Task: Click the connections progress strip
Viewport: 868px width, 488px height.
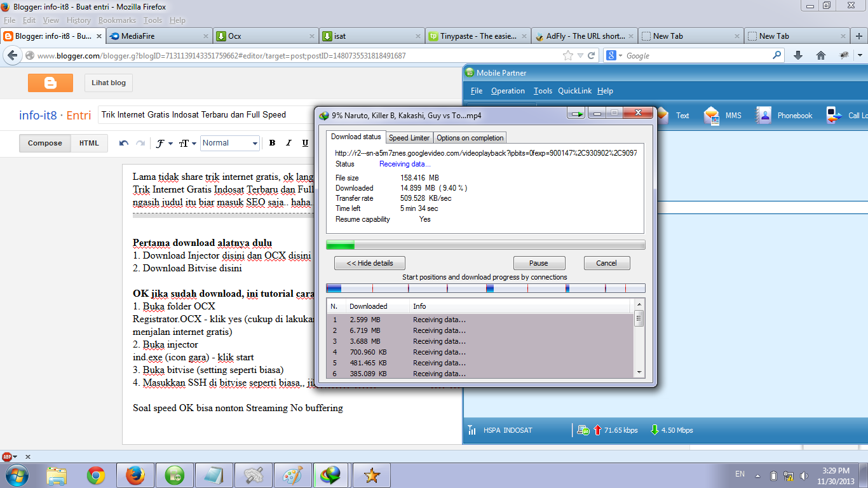Action: click(485, 288)
